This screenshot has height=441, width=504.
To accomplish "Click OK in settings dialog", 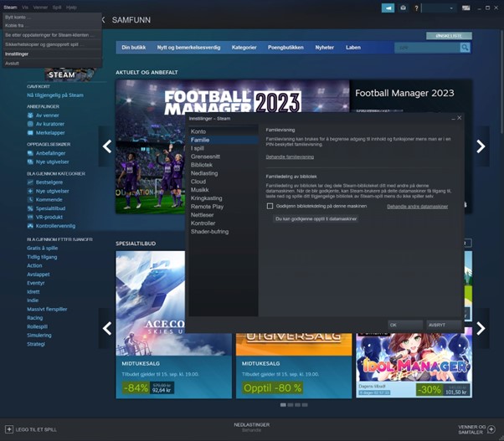I will point(405,325).
